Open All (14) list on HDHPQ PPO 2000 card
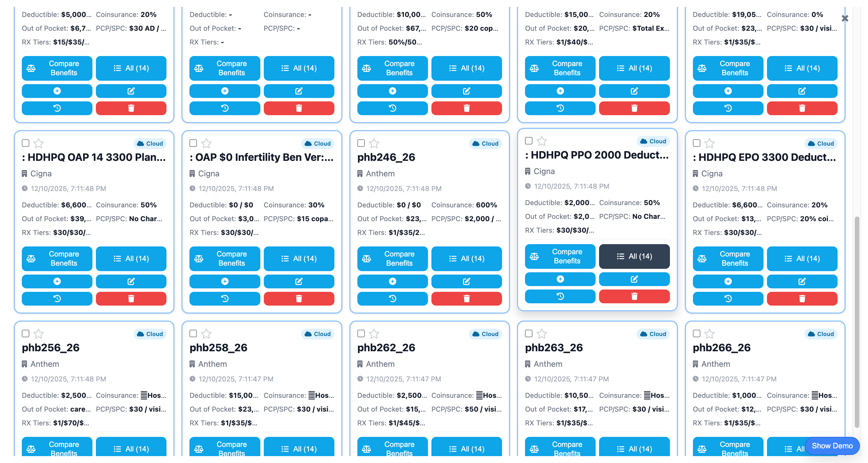The image size is (868, 463). point(634,256)
